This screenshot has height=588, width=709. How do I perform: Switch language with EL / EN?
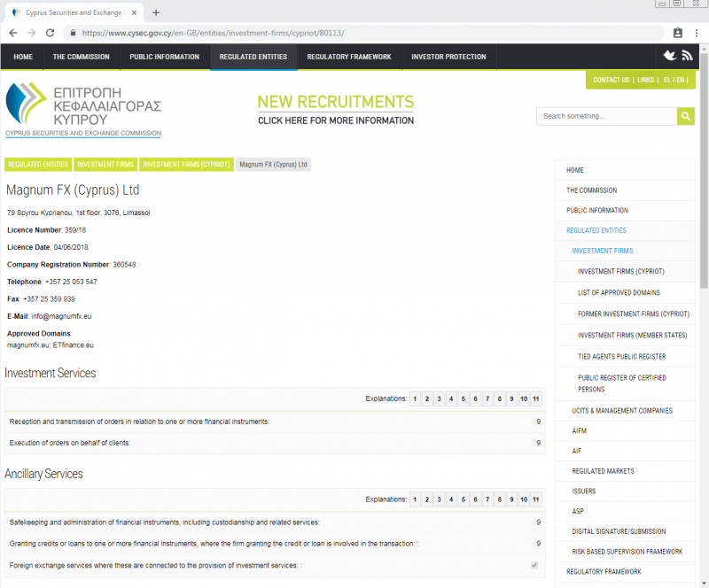click(x=674, y=80)
